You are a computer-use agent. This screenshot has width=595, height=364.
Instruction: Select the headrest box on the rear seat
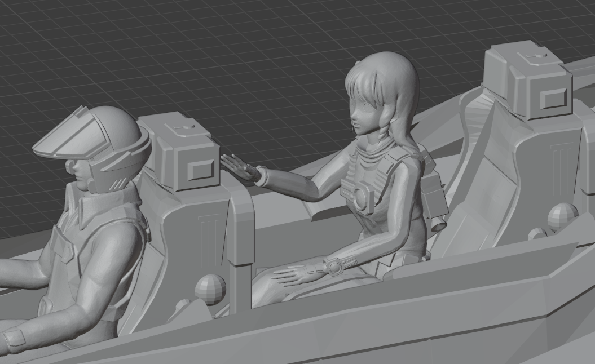[528, 81]
